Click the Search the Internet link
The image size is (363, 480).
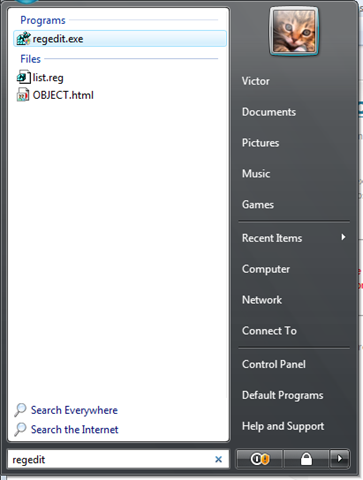point(75,429)
